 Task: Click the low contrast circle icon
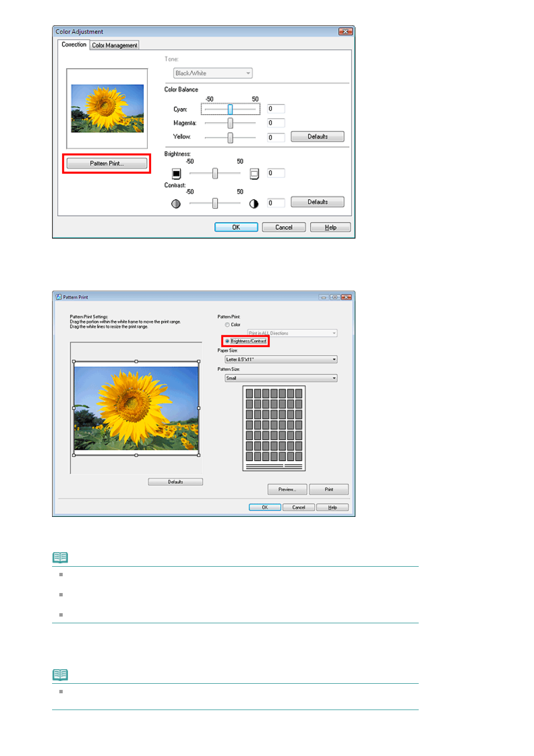tap(176, 204)
